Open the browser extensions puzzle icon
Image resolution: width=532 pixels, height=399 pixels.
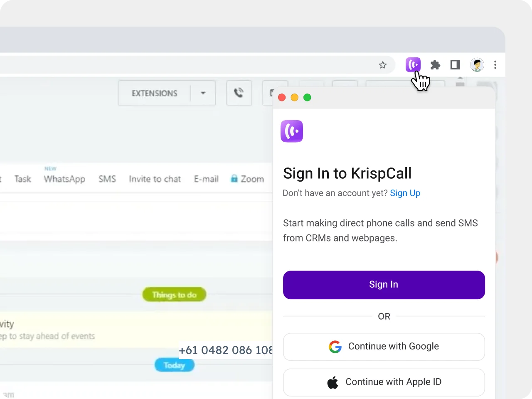435,65
